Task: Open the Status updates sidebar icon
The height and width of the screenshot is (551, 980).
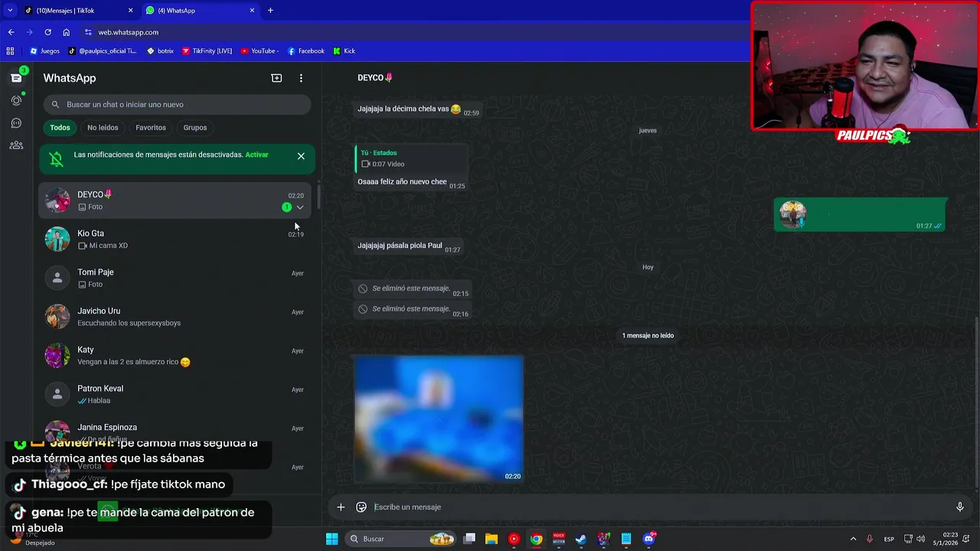Action: pos(16,100)
